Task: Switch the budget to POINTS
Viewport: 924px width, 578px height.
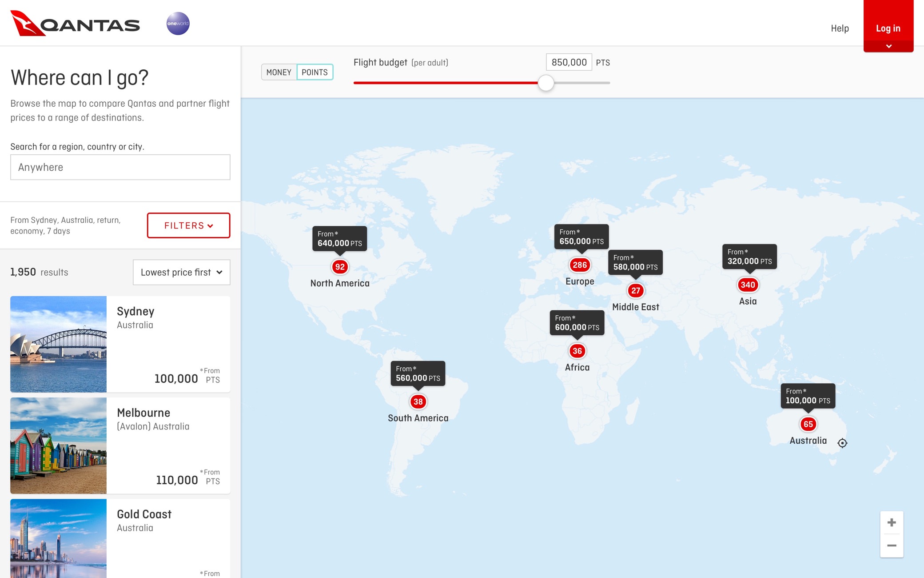Action: (315, 72)
